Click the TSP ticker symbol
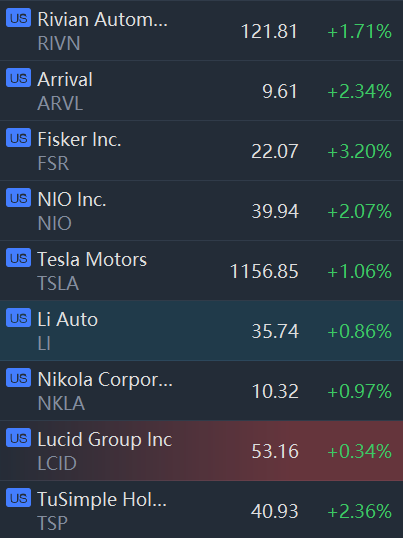The height and width of the screenshot is (538, 403). pos(52,523)
